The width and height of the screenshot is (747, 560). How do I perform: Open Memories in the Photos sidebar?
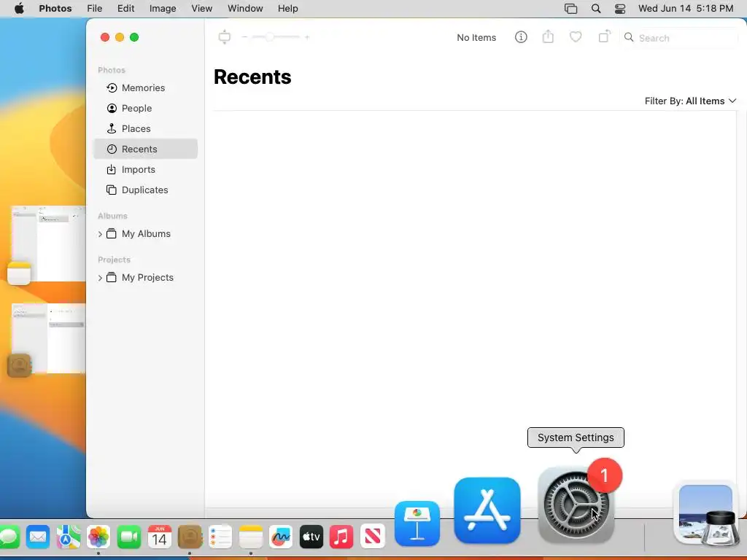[145, 87]
